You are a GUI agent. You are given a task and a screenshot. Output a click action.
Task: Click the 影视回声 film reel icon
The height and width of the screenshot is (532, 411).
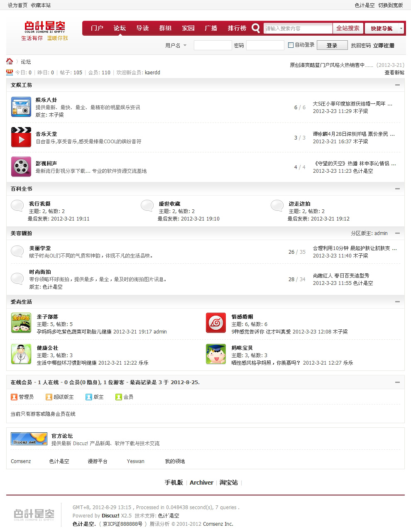click(21, 167)
